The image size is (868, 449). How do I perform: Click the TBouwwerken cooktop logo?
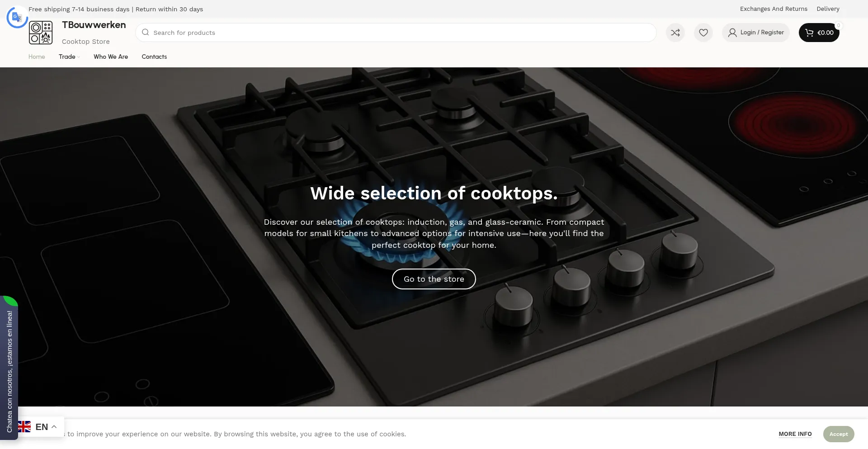41,33
